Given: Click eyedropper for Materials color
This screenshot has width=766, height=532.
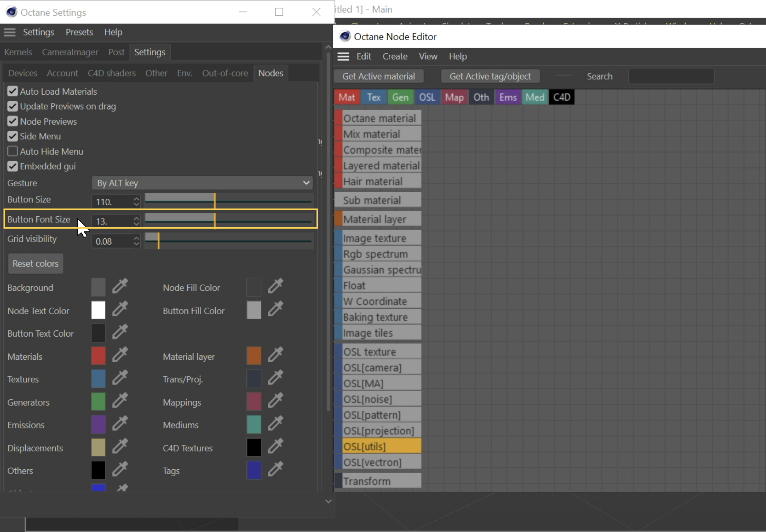Looking at the screenshot, I should (x=120, y=355).
